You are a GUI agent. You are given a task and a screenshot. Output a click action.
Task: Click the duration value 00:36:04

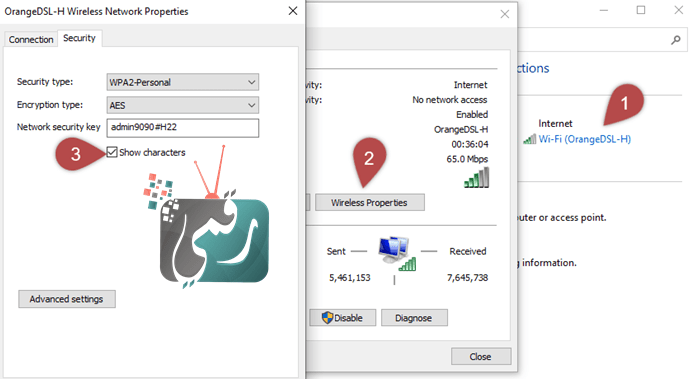470,144
